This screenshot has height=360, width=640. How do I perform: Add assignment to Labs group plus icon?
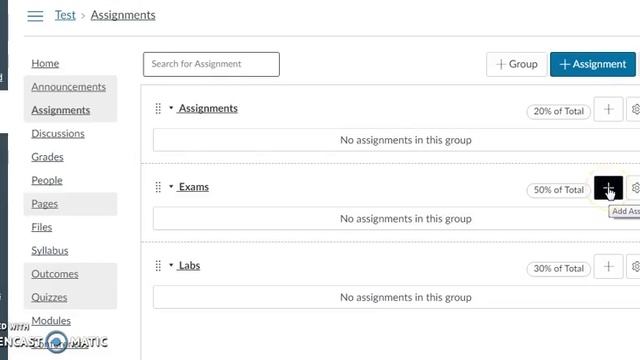608,267
